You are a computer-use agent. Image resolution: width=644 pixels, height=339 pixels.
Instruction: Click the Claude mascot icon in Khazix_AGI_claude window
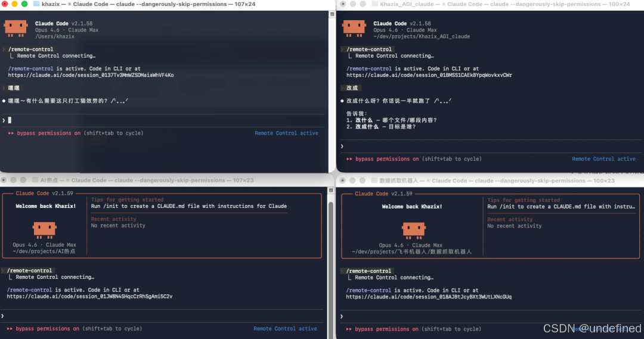tap(354, 29)
